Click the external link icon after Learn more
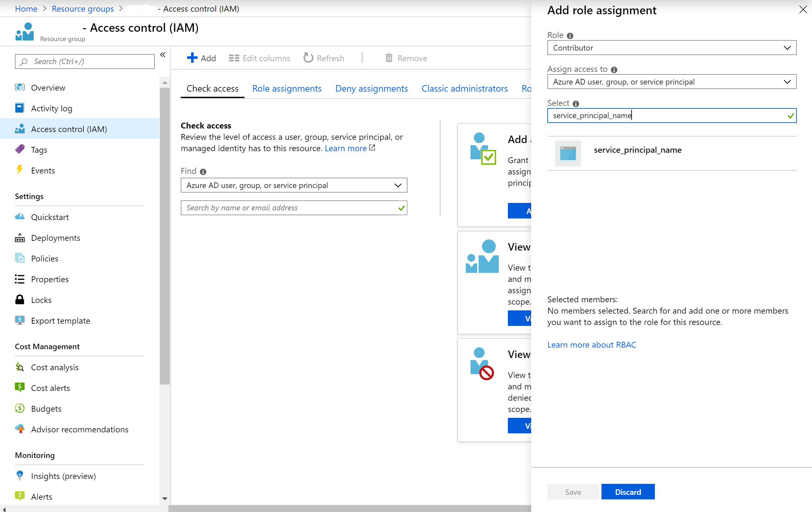Image resolution: width=812 pixels, height=512 pixels. click(x=372, y=148)
